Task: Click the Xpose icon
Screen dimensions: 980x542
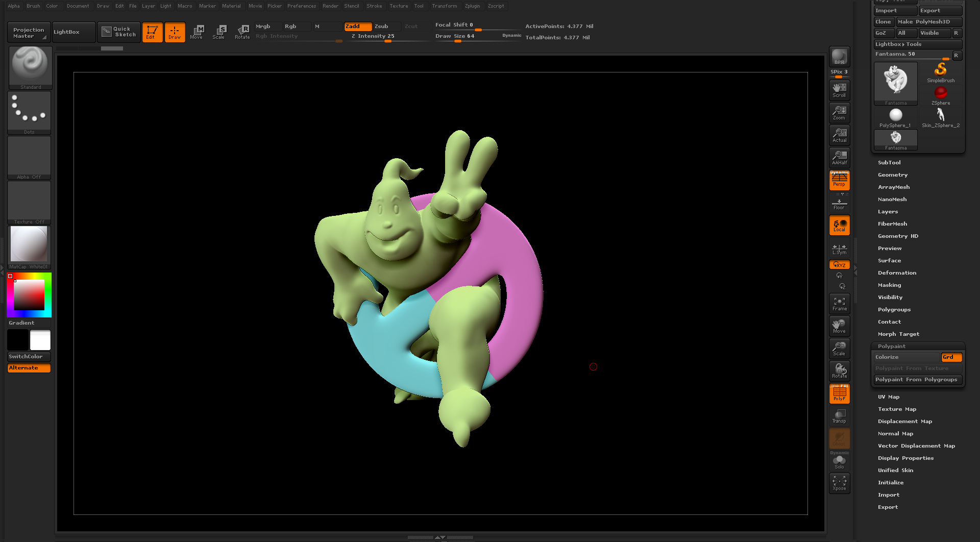Action: (x=839, y=483)
